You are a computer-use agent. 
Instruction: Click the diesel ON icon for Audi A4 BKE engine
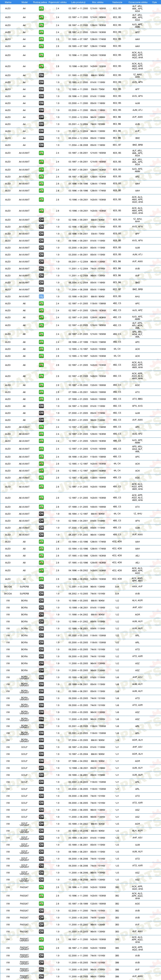pyautogui.click(x=41, y=138)
